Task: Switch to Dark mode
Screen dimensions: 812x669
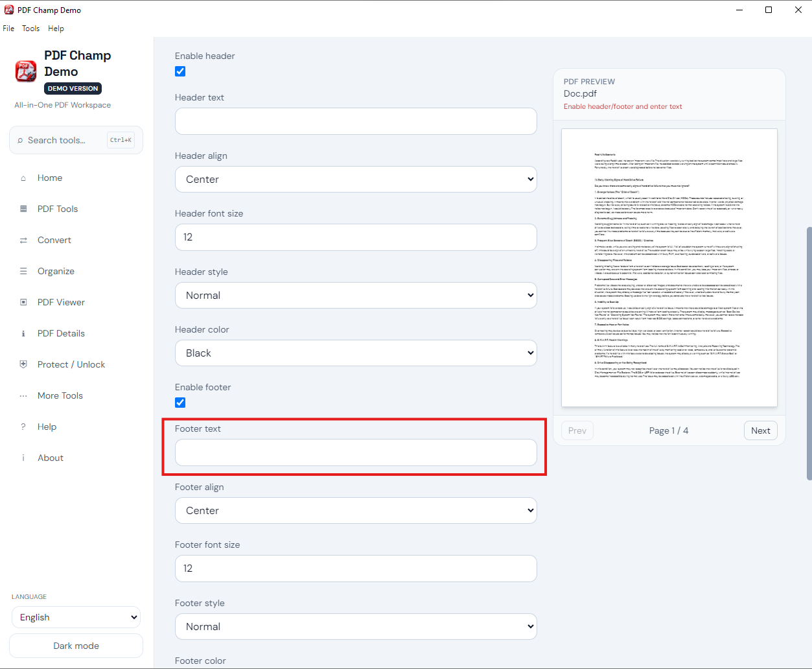Action: click(76, 646)
